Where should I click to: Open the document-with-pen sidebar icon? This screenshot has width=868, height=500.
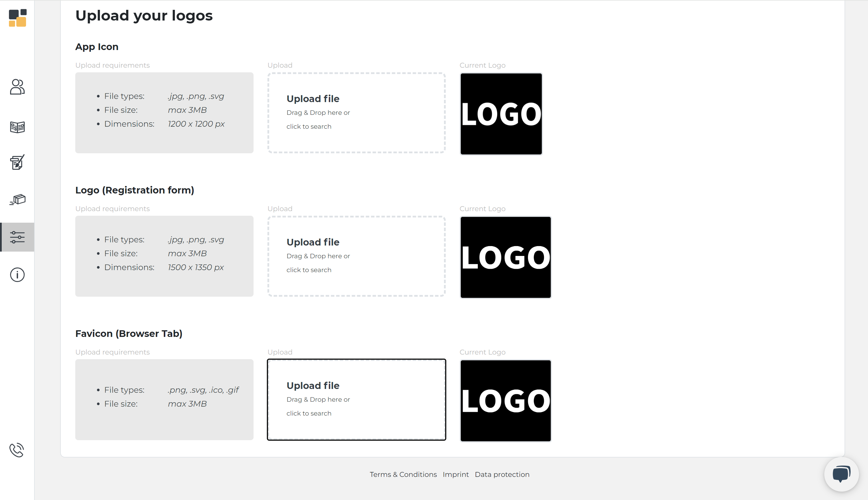[x=17, y=162]
